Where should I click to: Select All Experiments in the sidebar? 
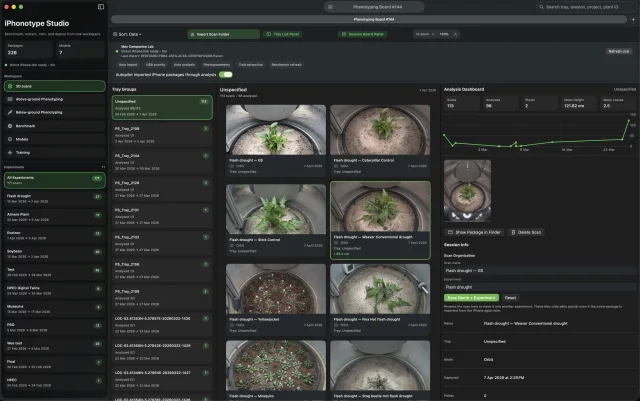coord(55,180)
